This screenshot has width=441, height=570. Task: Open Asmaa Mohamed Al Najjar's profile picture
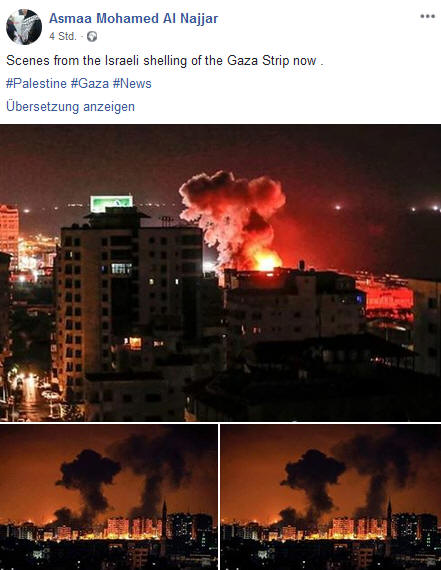point(24,27)
